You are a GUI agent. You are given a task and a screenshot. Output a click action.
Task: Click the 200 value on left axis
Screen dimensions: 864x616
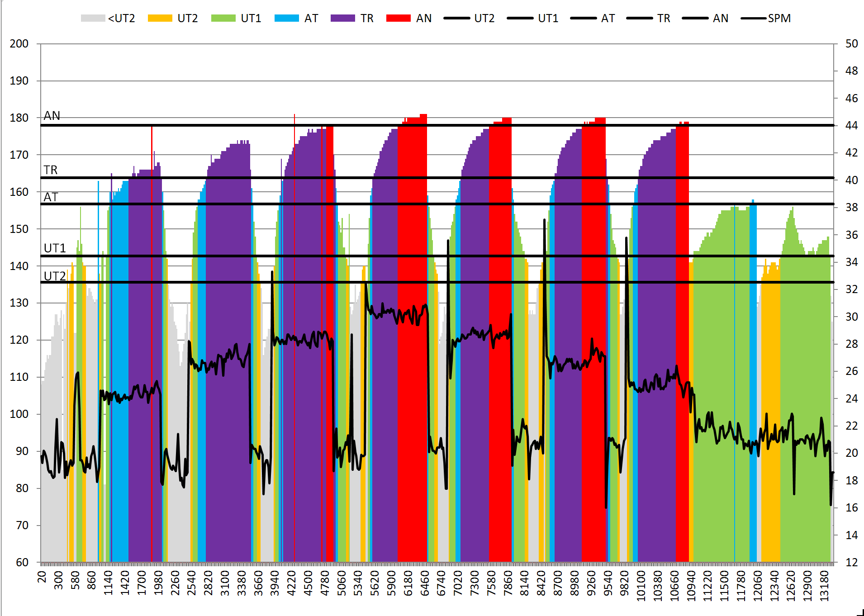[19, 44]
